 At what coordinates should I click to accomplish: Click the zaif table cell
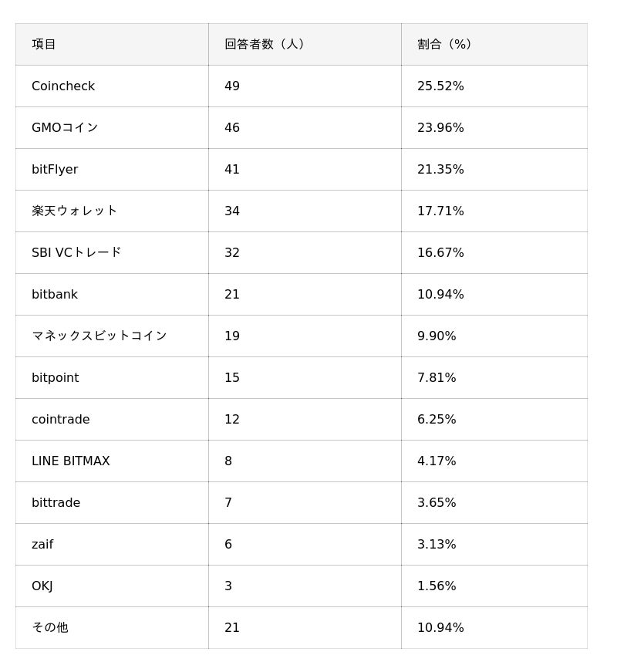pyautogui.click(x=42, y=544)
